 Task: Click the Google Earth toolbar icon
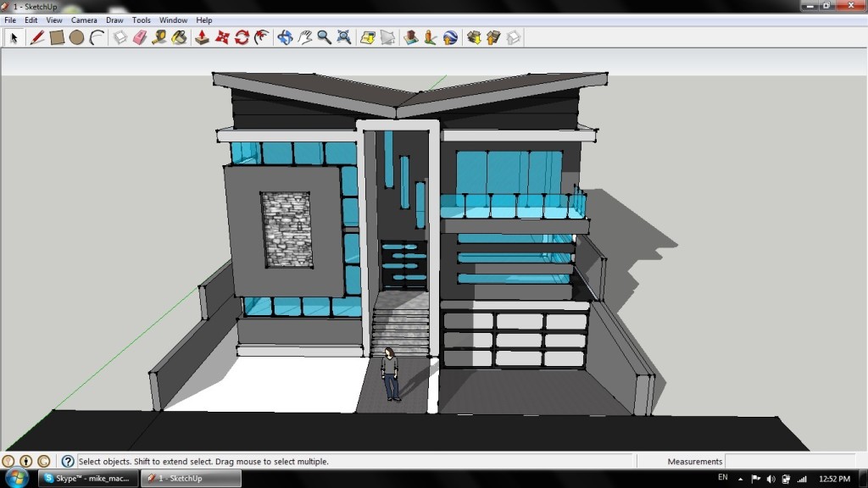pos(448,37)
